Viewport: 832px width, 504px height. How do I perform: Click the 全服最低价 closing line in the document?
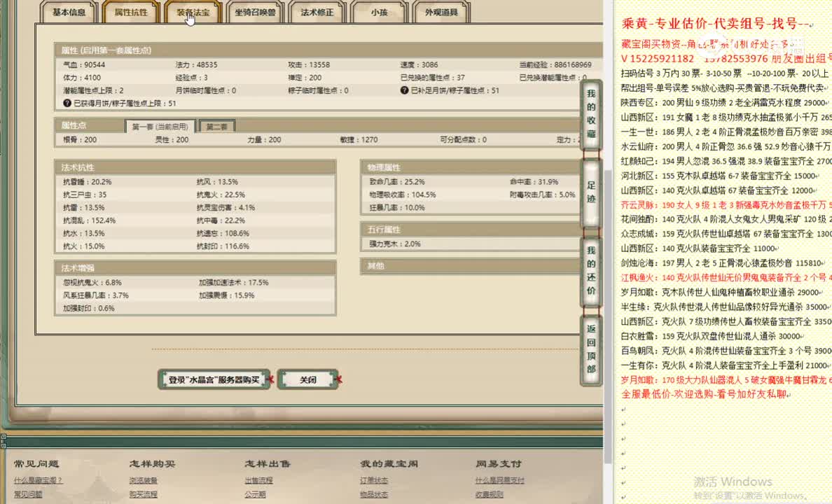coord(704,394)
